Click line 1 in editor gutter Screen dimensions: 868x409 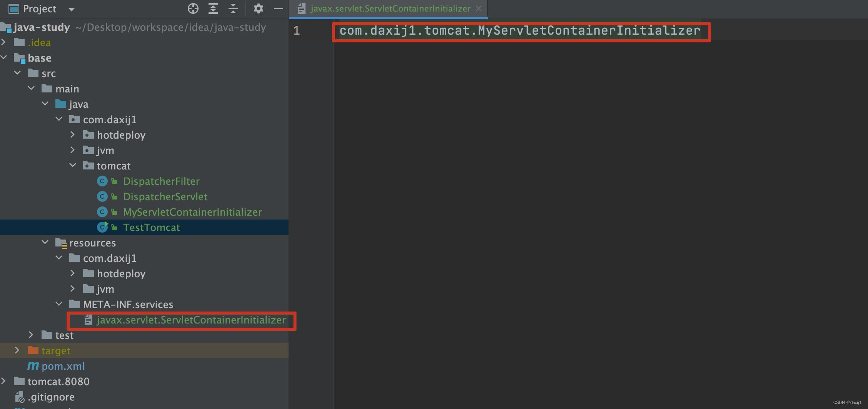click(x=297, y=30)
